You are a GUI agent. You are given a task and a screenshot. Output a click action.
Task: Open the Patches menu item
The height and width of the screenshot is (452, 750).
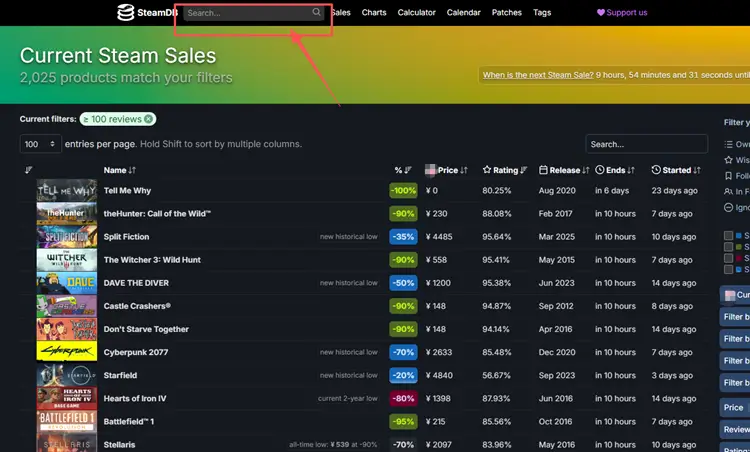tap(507, 12)
